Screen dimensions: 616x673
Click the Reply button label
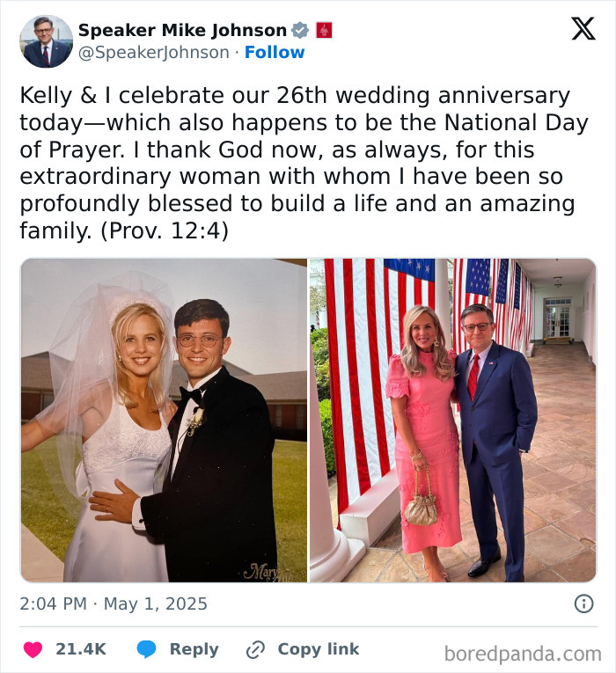[x=194, y=649]
